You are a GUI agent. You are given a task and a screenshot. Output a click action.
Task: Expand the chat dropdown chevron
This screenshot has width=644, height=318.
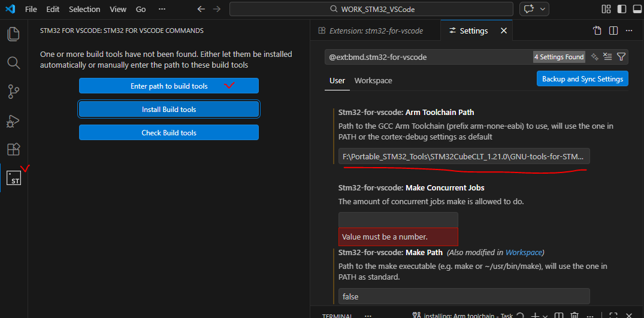coord(543,9)
